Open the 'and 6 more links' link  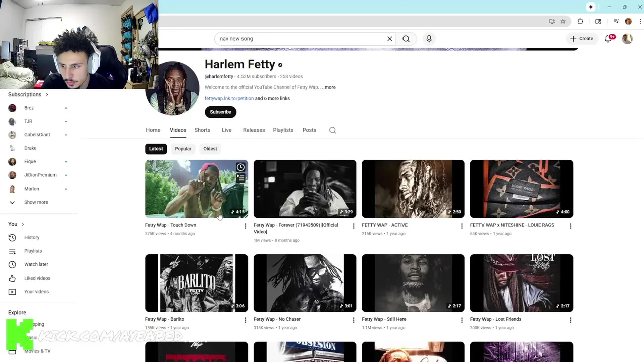(272, 99)
